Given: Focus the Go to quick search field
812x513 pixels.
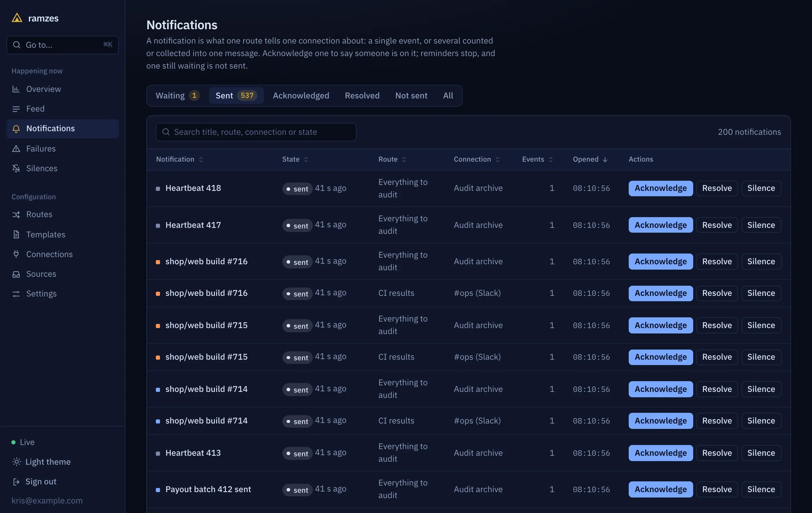Looking at the screenshot, I should 63,45.
